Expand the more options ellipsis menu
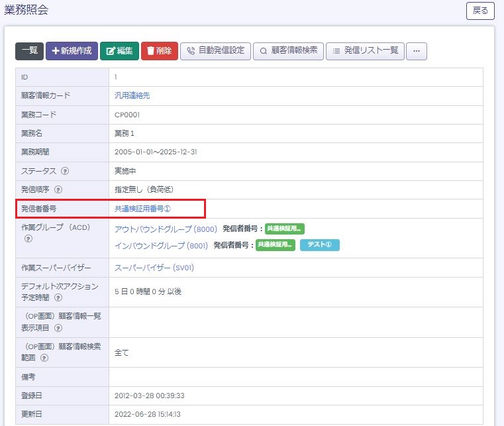The width and height of the screenshot is (504, 426). 417,51
